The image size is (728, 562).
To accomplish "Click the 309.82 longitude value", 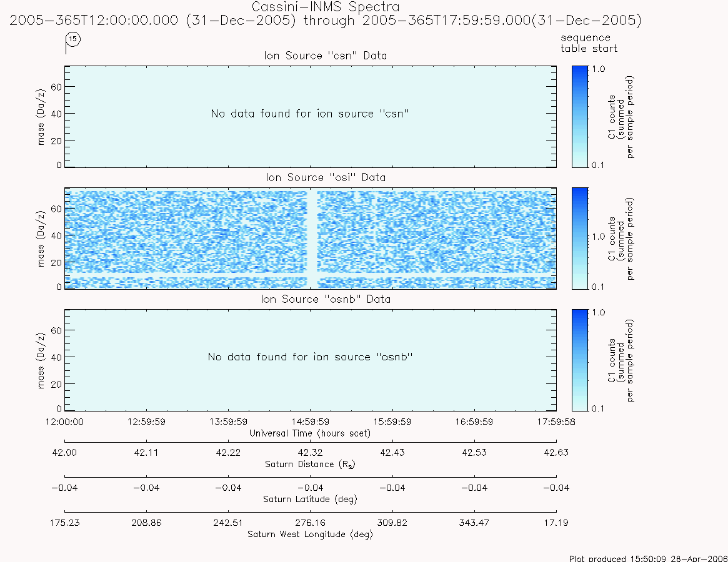I will point(392,523).
